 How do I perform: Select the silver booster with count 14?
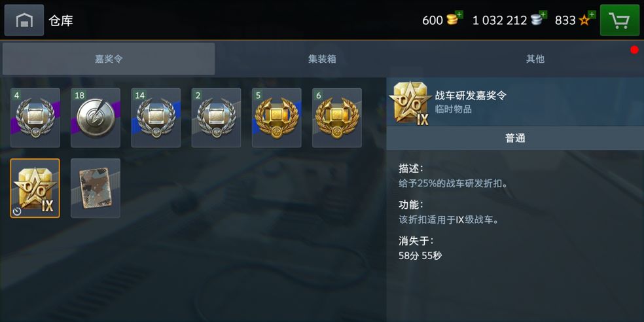point(156,117)
